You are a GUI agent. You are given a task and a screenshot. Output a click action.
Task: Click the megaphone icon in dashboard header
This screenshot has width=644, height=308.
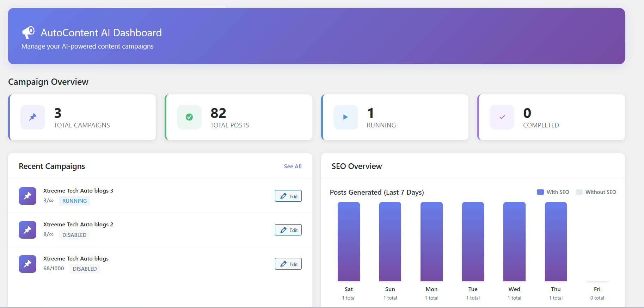[28, 32]
